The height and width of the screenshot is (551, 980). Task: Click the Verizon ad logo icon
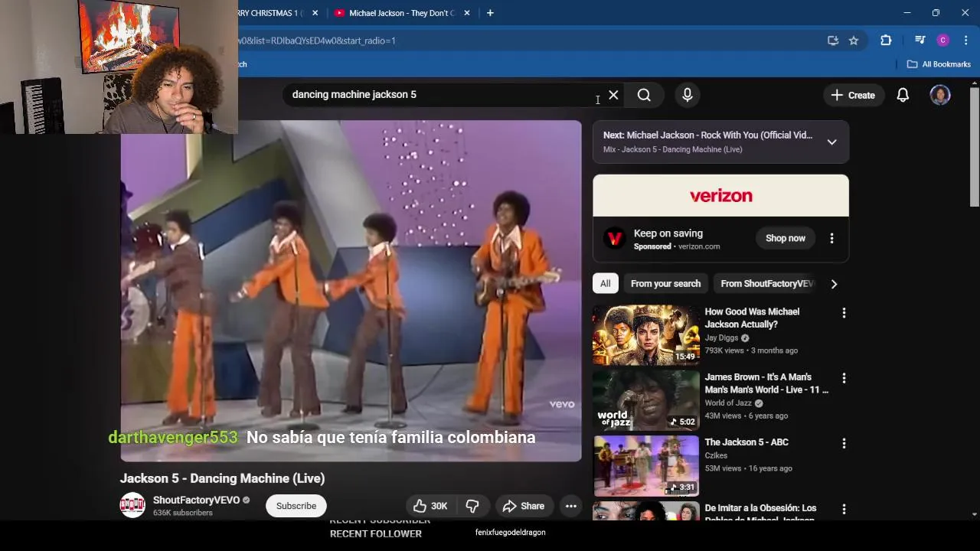point(614,238)
